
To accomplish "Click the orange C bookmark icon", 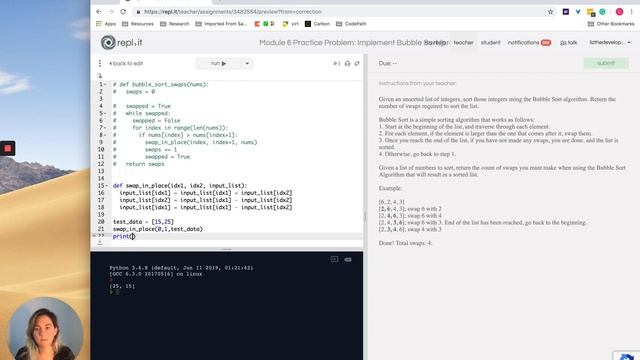I will (x=257, y=24).
